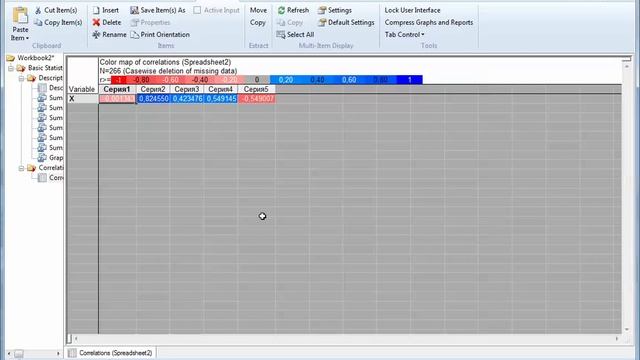The image size is (640, 360).
Task: Click Lock User Interface
Action: (x=412, y=10)
